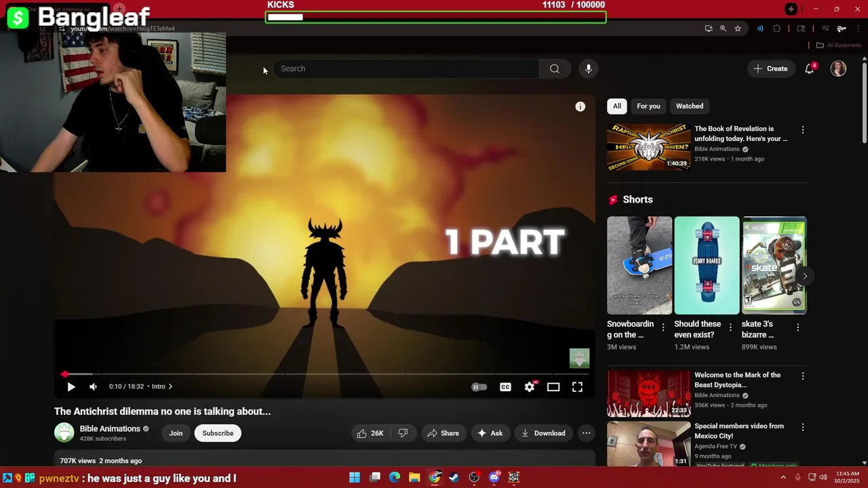Open the account avatar menu
Viewport: 868px width, 488px height.
839,68
